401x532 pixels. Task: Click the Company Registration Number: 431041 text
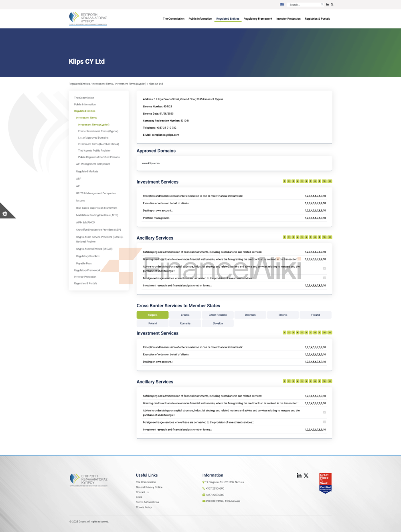coord(166,121)
